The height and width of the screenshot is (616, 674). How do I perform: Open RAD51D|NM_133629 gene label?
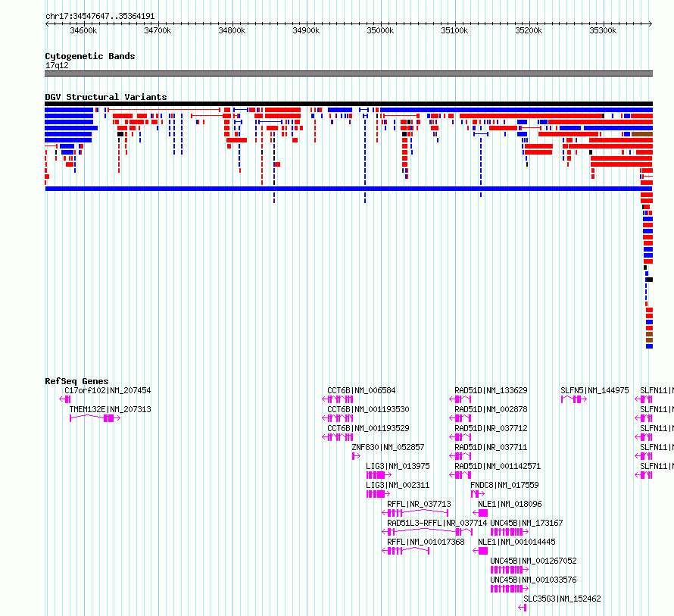point(491,391)
